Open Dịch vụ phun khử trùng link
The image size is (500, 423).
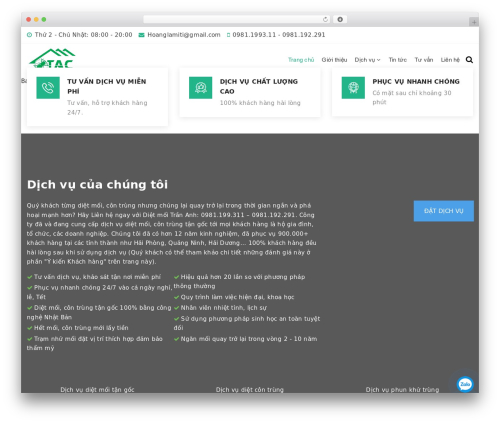[402, 389]
